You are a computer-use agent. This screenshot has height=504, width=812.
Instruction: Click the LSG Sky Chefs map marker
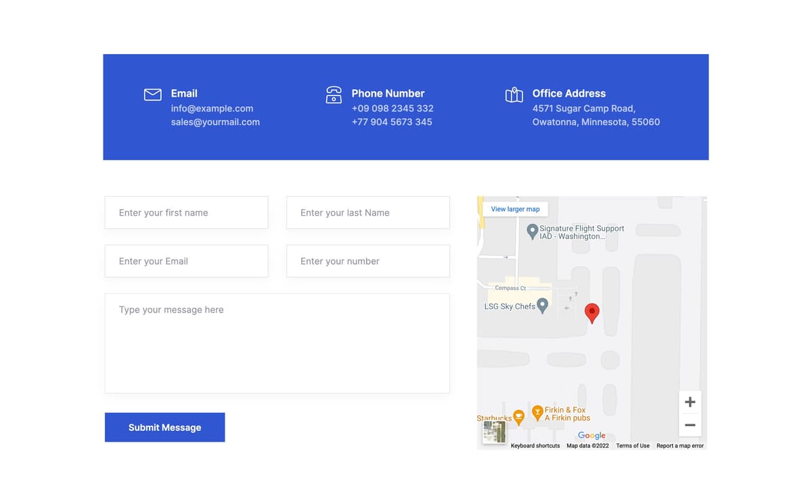tap(542, 306)
